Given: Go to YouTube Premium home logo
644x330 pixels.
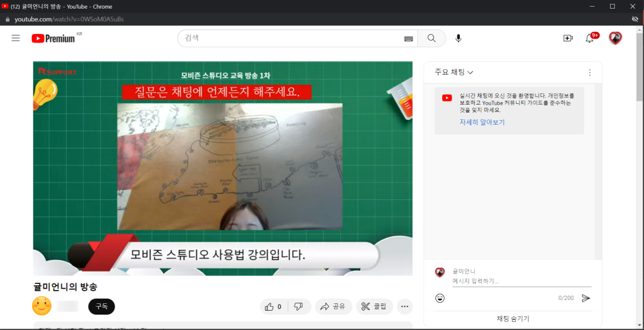Looking at the screenshot, I should coord(53,38).
